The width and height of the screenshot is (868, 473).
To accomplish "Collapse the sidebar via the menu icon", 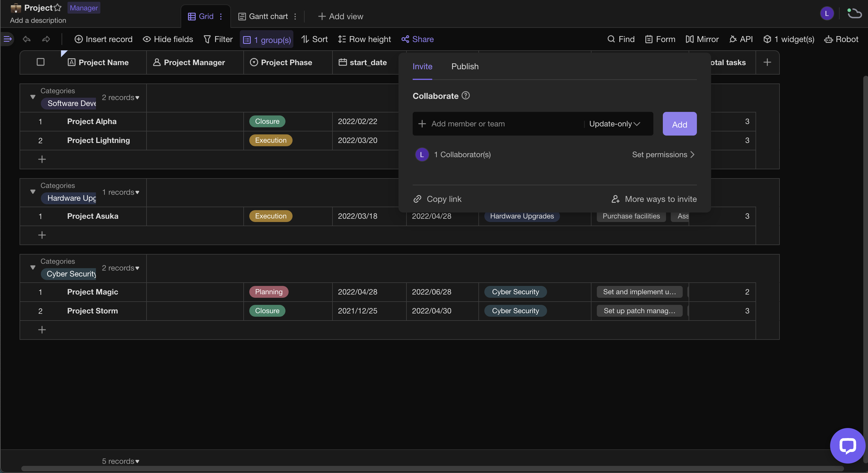I will tap(7, 39).
